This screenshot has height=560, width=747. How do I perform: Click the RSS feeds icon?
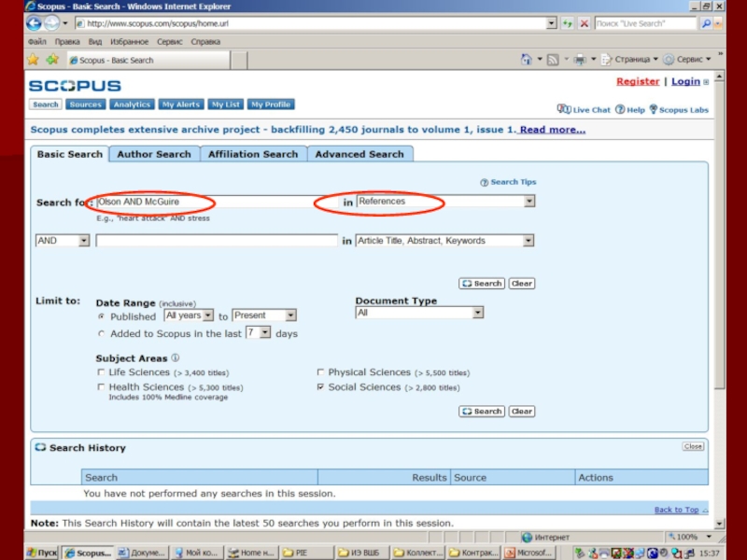(x=553, y=60)
